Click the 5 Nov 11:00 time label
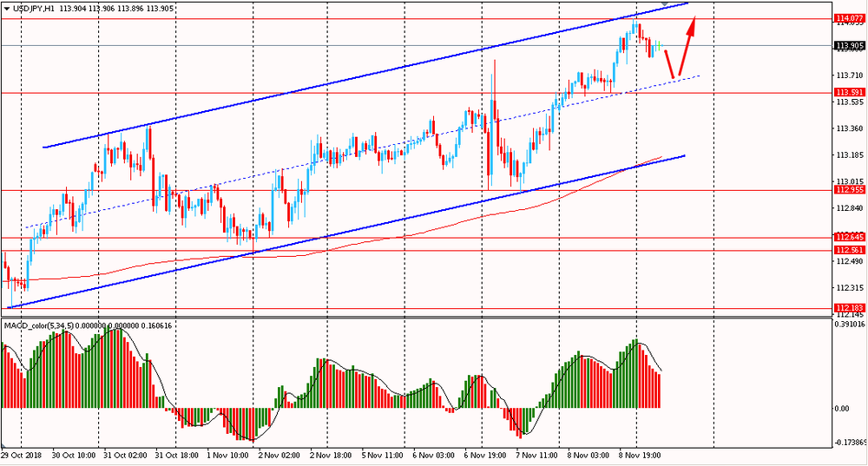The image size is (868, 466). (383, 454)
